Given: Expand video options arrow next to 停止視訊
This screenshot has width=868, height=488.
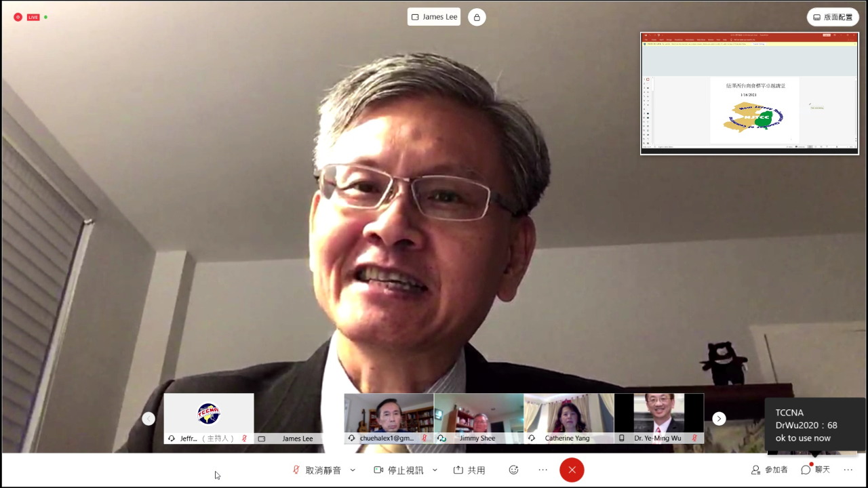Looking at the screenshot, I should click(x=435, y=470).
